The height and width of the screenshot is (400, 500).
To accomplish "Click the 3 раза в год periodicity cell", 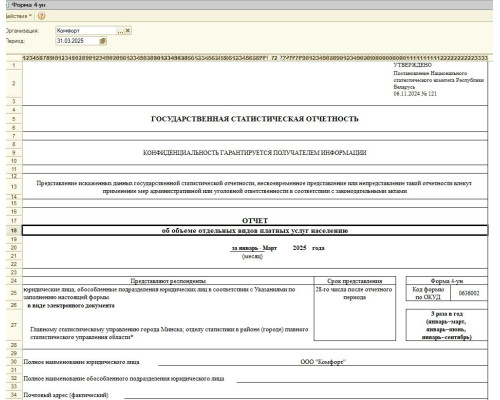I will pos(447,325).
